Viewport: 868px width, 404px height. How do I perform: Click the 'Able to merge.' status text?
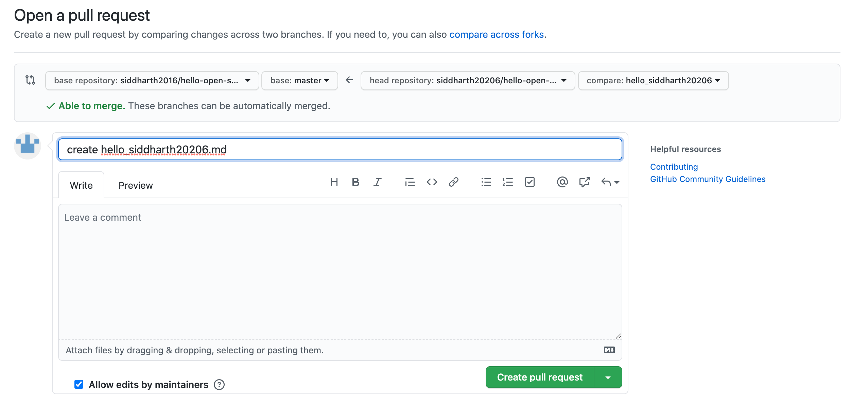pos(92,106)
